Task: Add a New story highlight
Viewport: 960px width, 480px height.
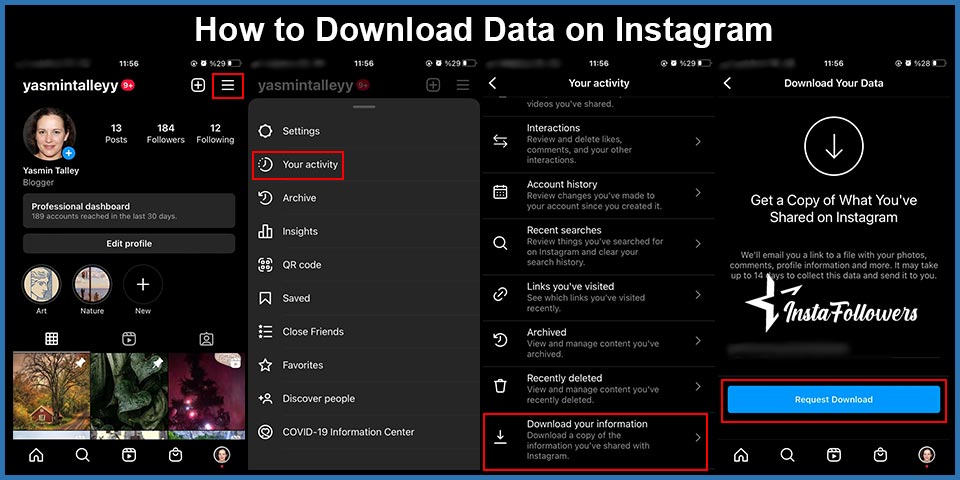Action: tap(143, 285)
